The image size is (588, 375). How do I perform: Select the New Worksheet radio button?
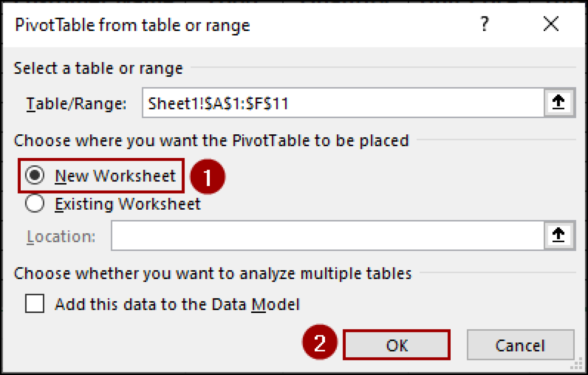coord(34,176)
